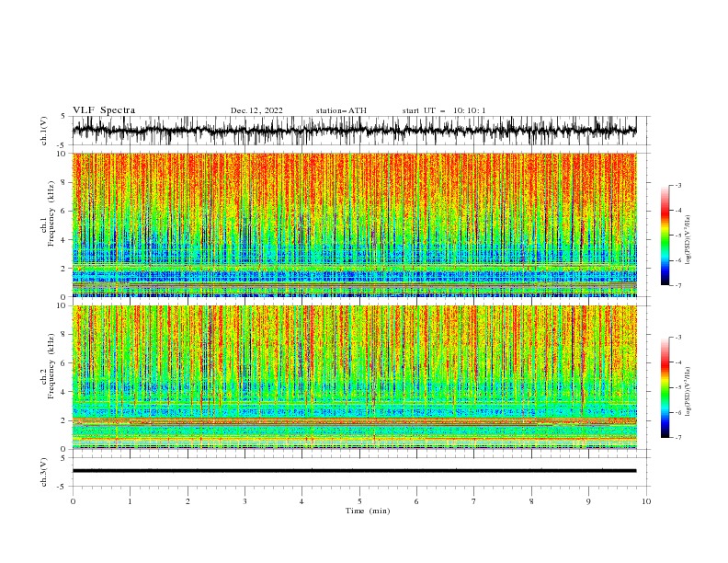Click the ch.1(V) waveform axis label

[x=44, y=131]
